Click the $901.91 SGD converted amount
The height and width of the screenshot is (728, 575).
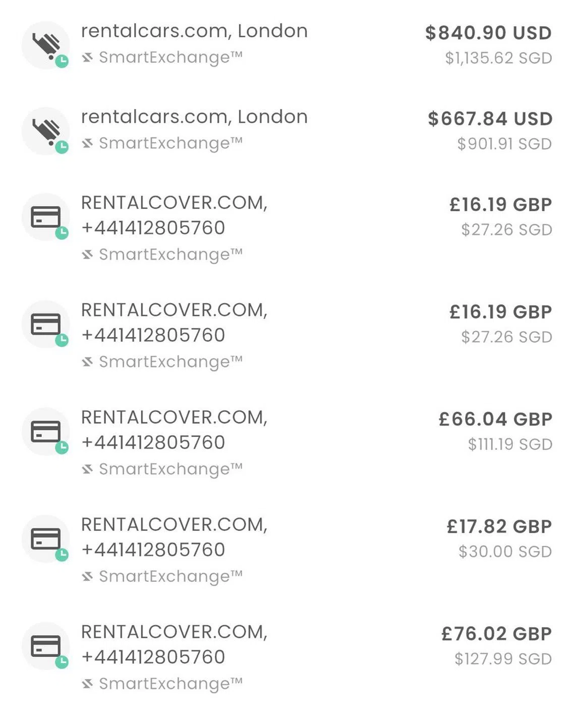[504, 144]
